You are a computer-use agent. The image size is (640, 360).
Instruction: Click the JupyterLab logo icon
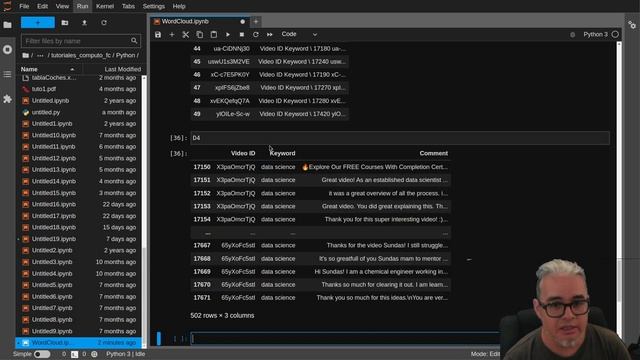point(7,6)
